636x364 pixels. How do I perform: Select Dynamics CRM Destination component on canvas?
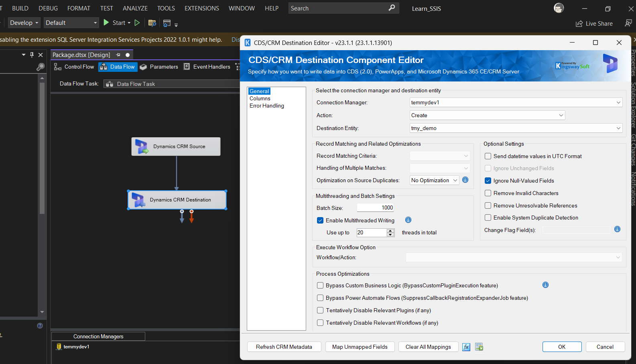click(177, 200)
